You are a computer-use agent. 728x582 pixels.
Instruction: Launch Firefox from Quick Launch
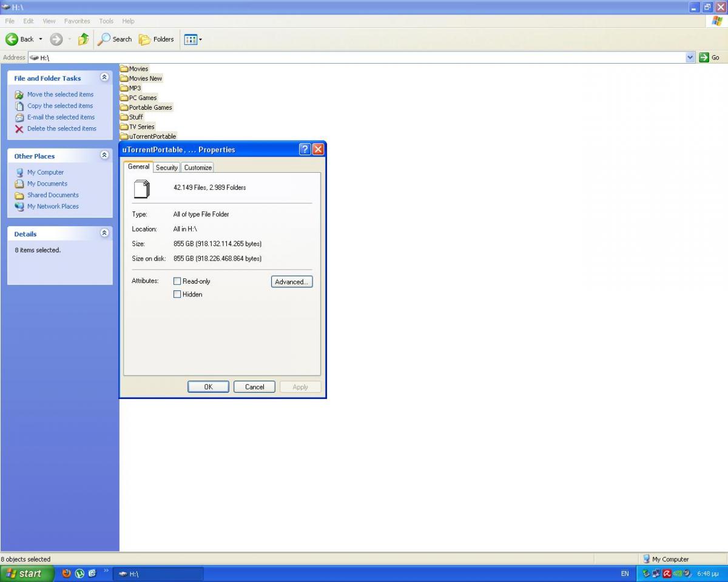coord(67,573)
